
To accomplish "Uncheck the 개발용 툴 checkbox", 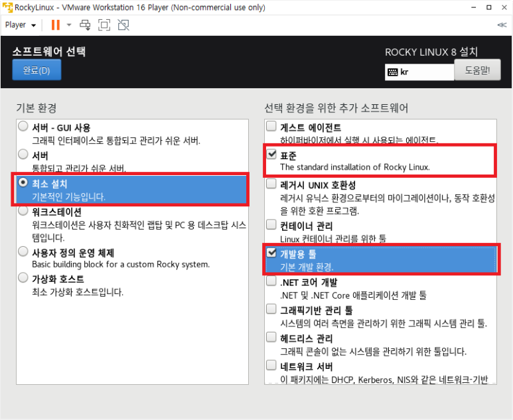I will [x=271, y=253].
